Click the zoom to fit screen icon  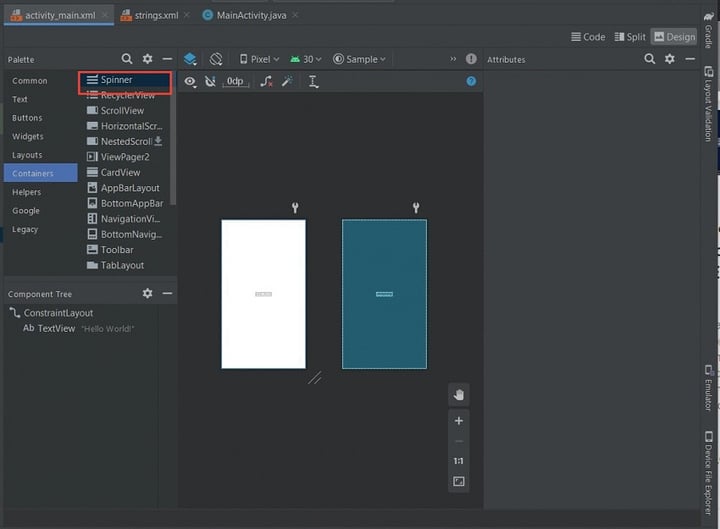pyautogui.click(x=459, y=481)
